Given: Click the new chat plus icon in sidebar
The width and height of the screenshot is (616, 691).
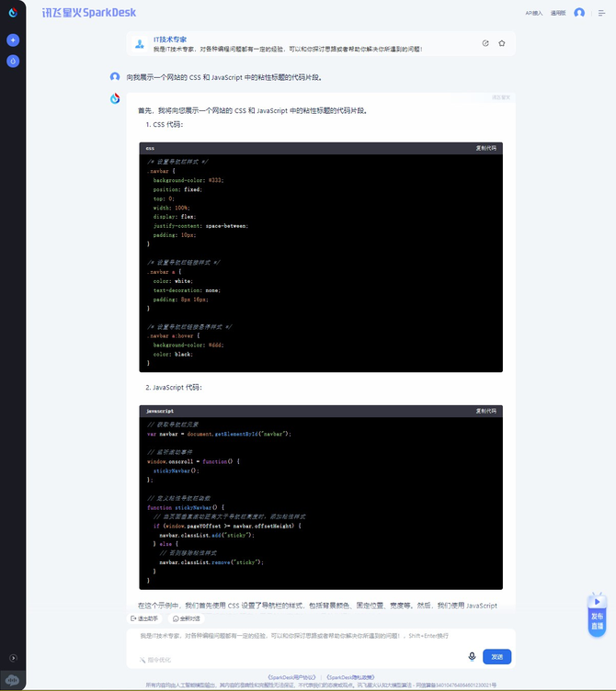Looking at the screenshot, I should (x=13, y=40).
